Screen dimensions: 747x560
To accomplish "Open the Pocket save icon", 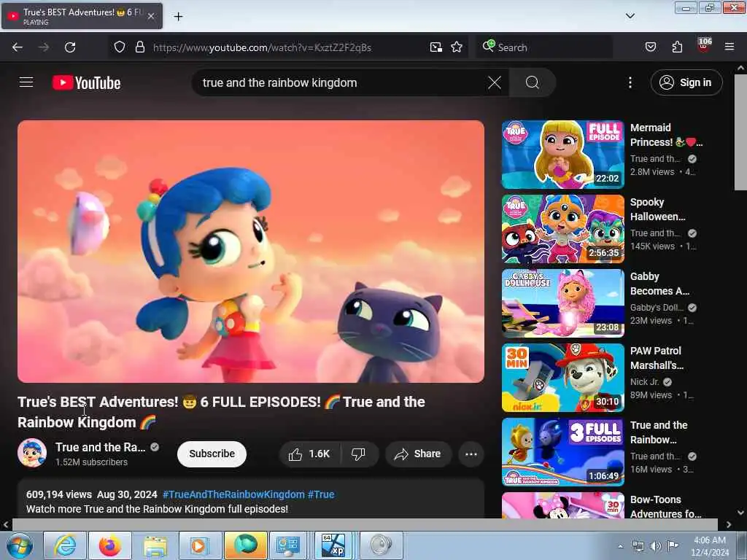I will click(650, 47).
